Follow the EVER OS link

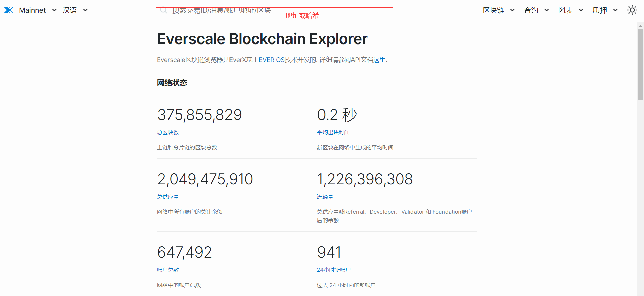(x=272, y=60)
